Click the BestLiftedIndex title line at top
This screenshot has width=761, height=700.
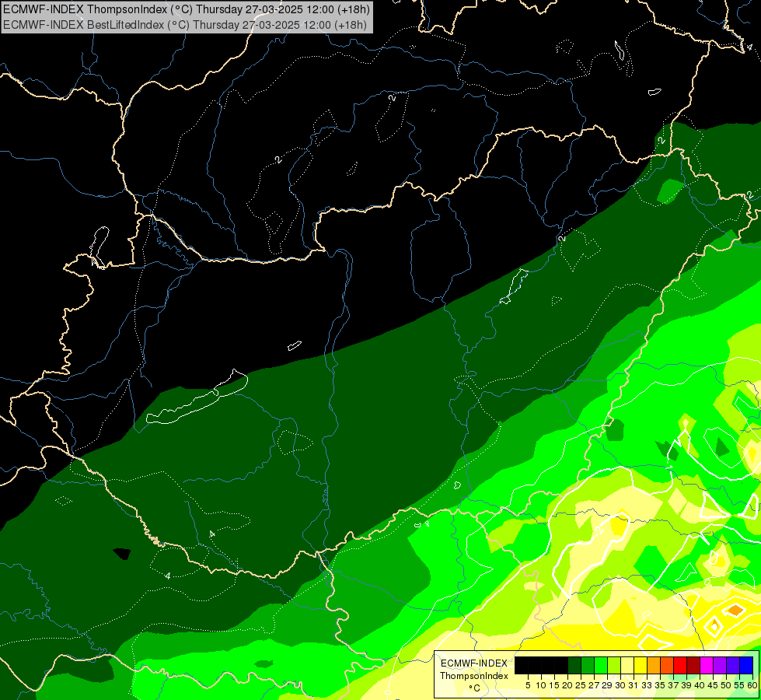pyautogui.click(x=185, y=24)
